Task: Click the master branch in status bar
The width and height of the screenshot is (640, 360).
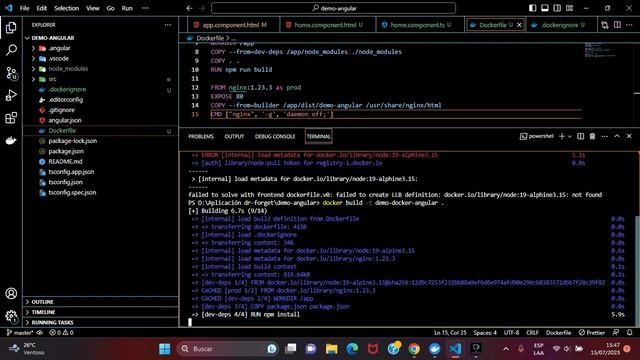Action: click(20, 333)
